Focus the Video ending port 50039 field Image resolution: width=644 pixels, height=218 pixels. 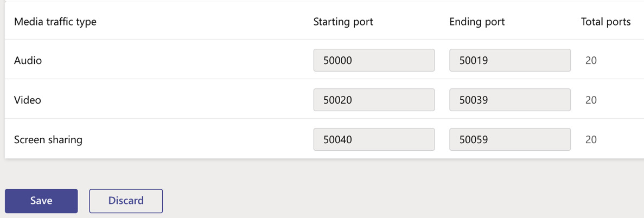pyautogui.click(x=510, y=100)
